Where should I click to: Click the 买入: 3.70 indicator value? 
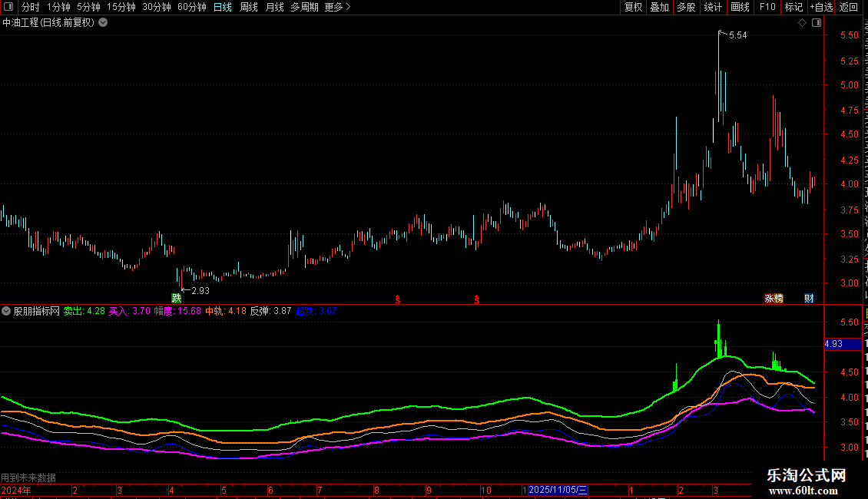[130, 312]
